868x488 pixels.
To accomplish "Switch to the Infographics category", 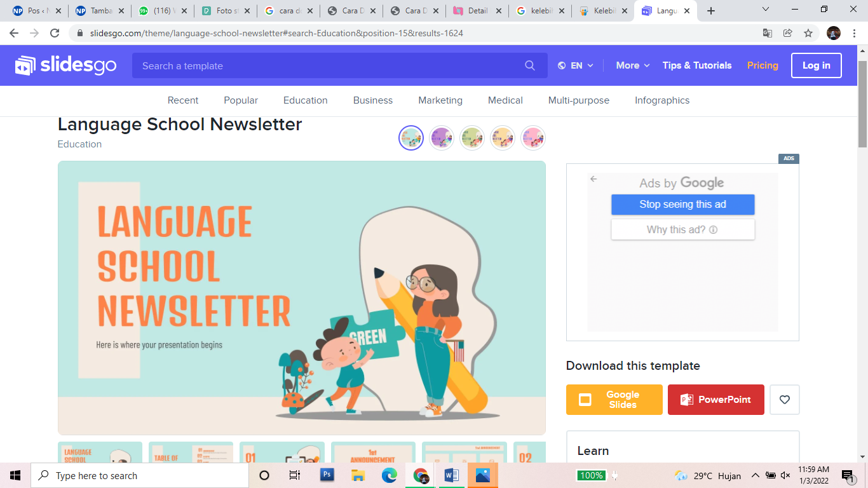I will point(662,100).
